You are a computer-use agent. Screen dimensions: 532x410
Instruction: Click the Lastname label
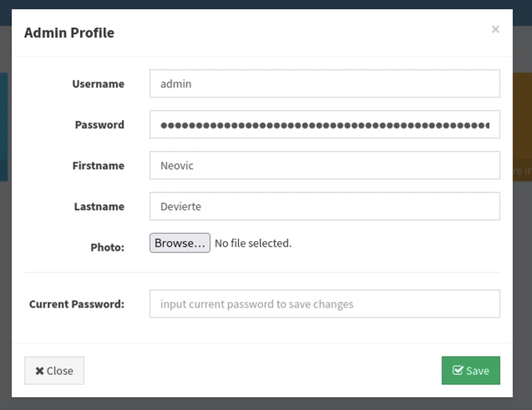click(x=99, y=206)
